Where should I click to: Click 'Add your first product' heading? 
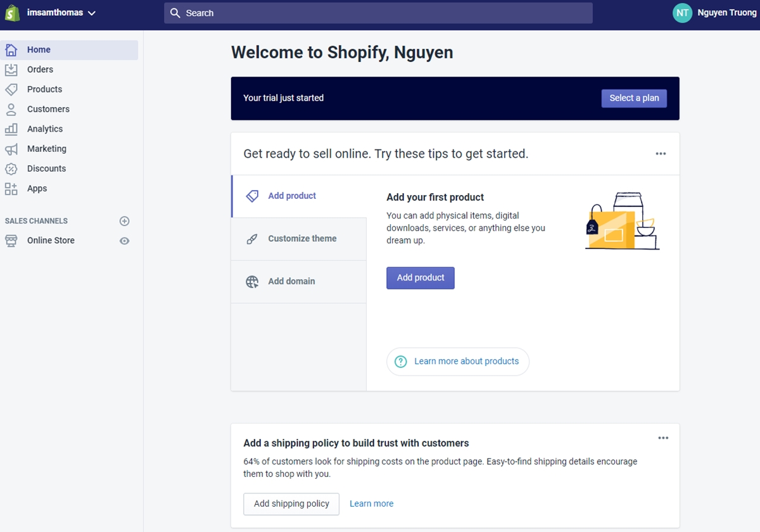(x=435, y=198)
